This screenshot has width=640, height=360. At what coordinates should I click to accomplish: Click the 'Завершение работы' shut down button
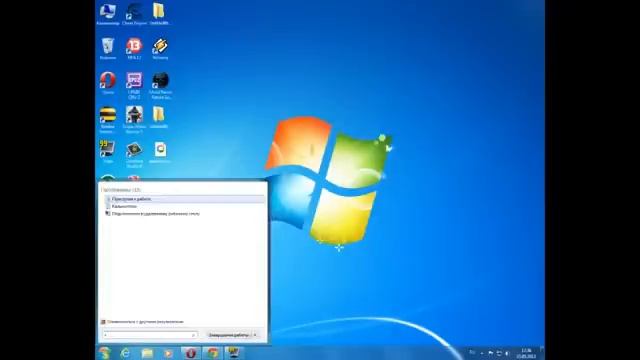click(228, 335)
